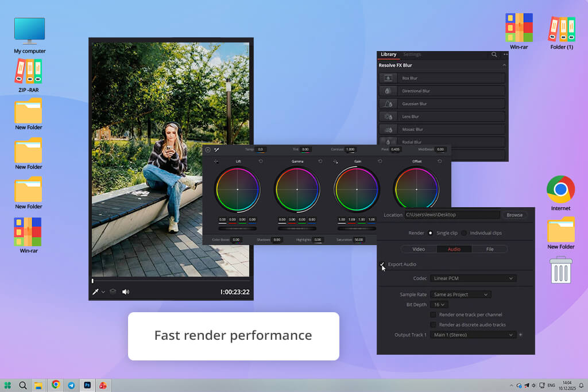
Task: Click the Saturation value field
Action: coord(359,239)
